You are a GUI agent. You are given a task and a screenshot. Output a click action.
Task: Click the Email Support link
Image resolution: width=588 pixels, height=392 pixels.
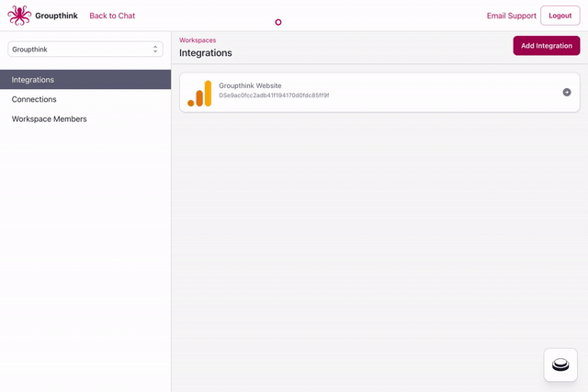pyautogui.click(x=511, y=16)
